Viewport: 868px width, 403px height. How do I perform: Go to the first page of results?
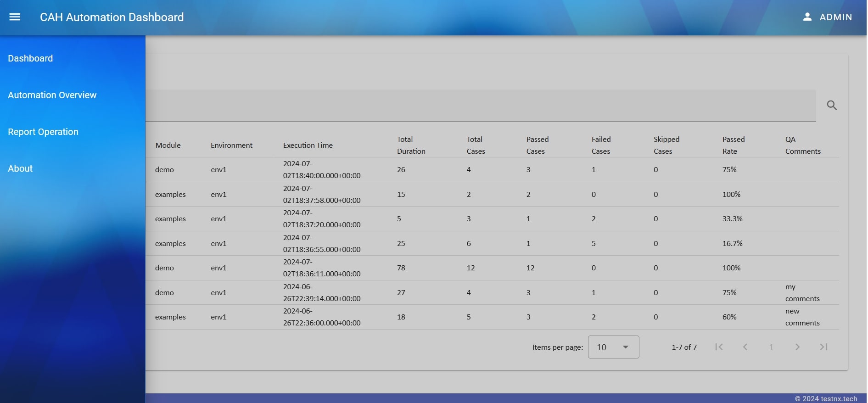coord(719,347)
